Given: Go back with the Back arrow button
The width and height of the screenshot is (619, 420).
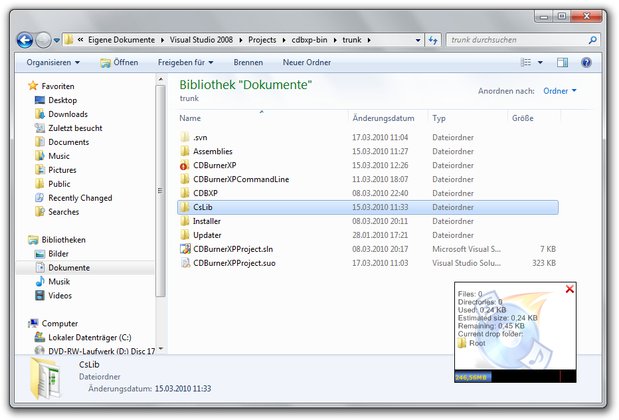Looking at the screenshot, I should (x=24, y=40).
